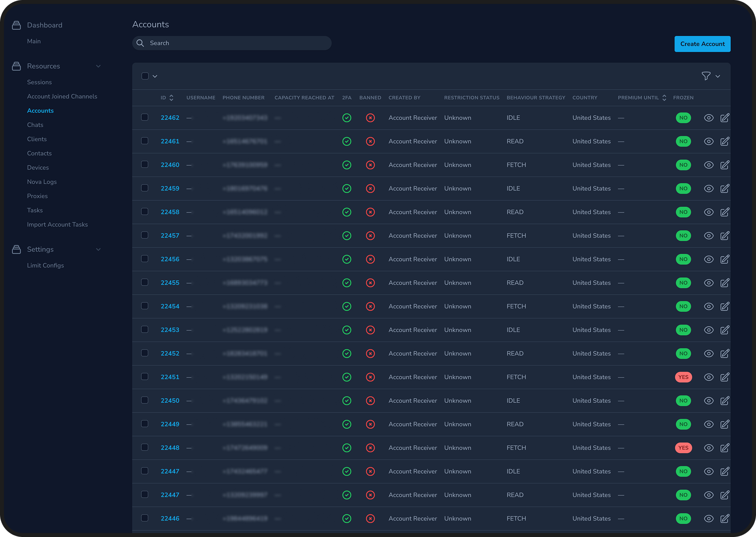Edit account 22462 with pencil icon
Viewport: 756px width, 537px height.
click(x=725, y=118)
